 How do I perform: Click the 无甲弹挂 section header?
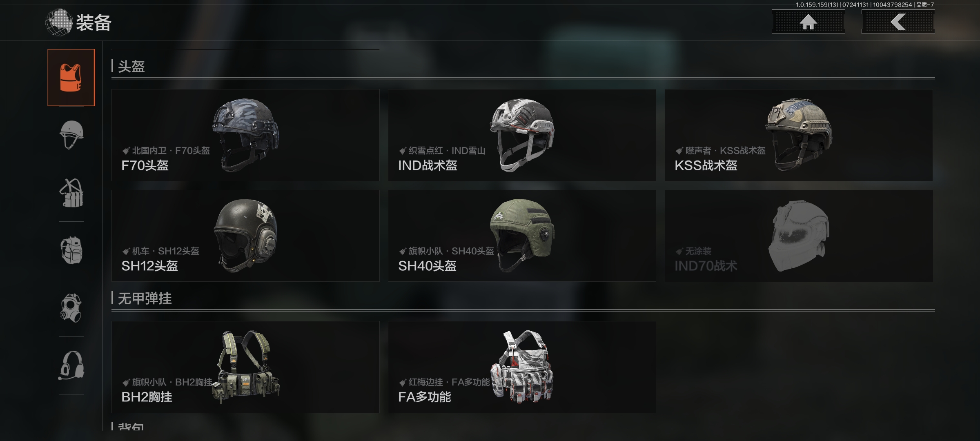point(145,298)
